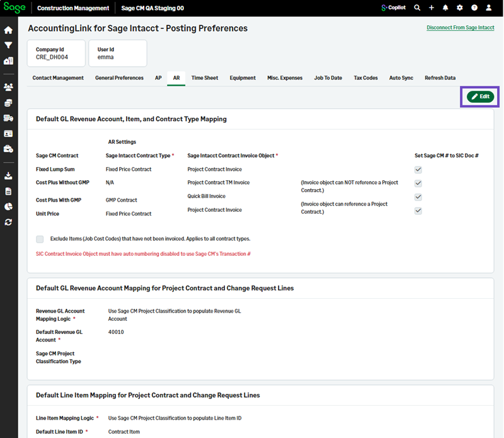Click the User Id emma card
This screenshot has height=438, width=504.
[x=118, y=54]
